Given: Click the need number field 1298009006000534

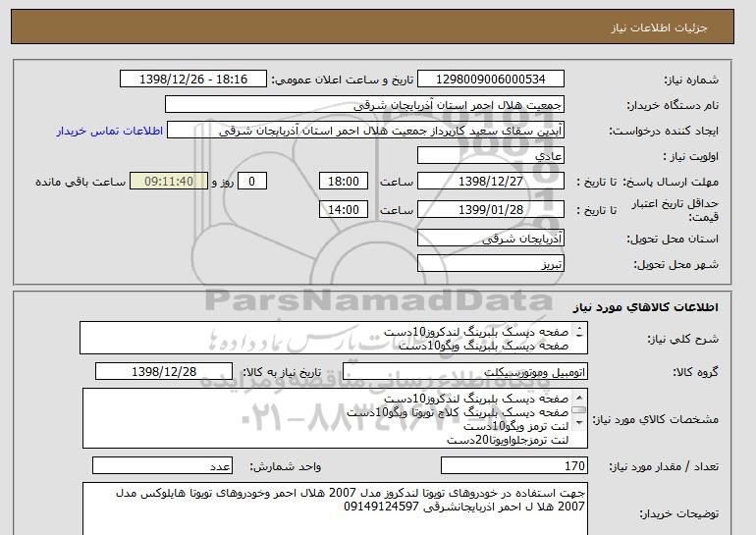Looking at the screenshot, I should click(x=491, y=80).
